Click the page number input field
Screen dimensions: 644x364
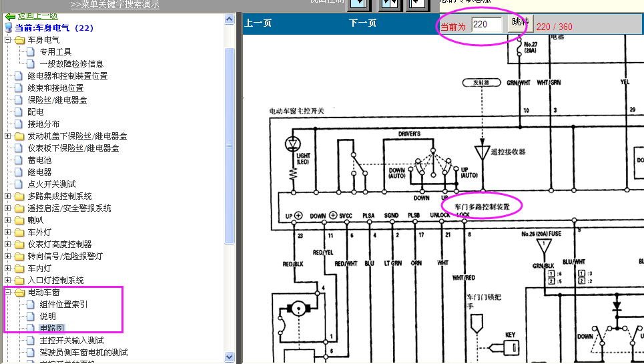(487, 25)
